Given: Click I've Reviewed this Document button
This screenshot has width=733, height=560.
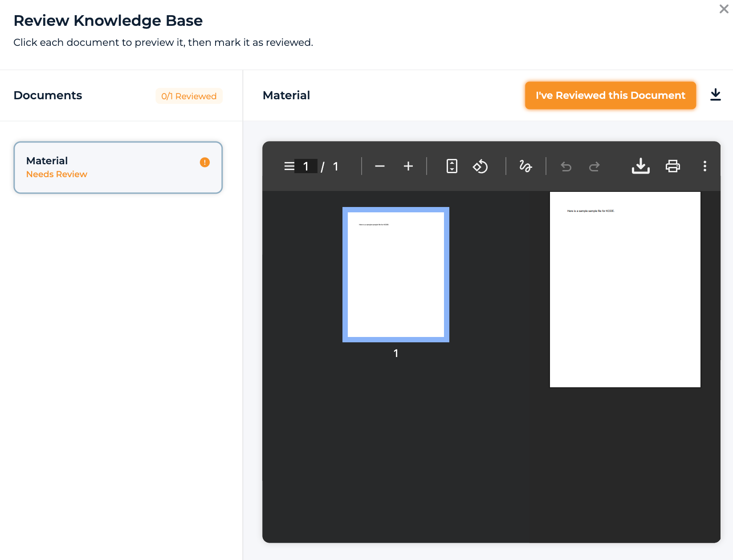Looking at the screenshot, I should [x=611, y=95].
